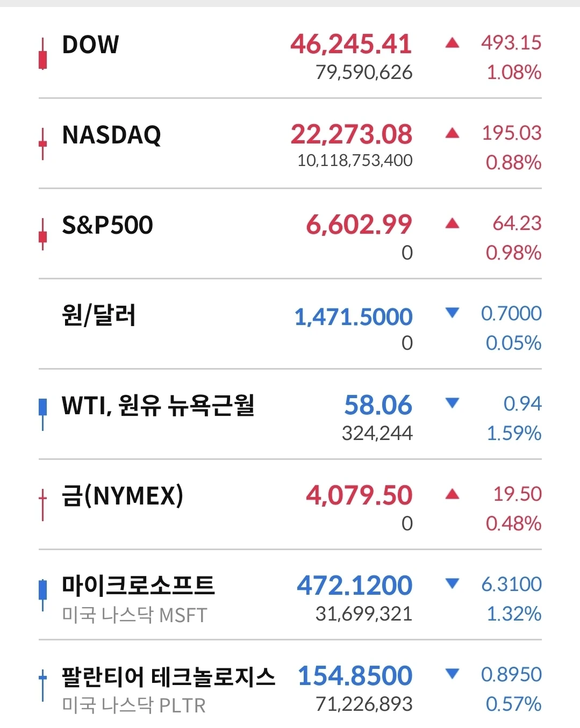Tap the gold (NYMEX) candlestick icon
Image resolution: width=580 pixels, height=728 pixels.
(42, 505)
